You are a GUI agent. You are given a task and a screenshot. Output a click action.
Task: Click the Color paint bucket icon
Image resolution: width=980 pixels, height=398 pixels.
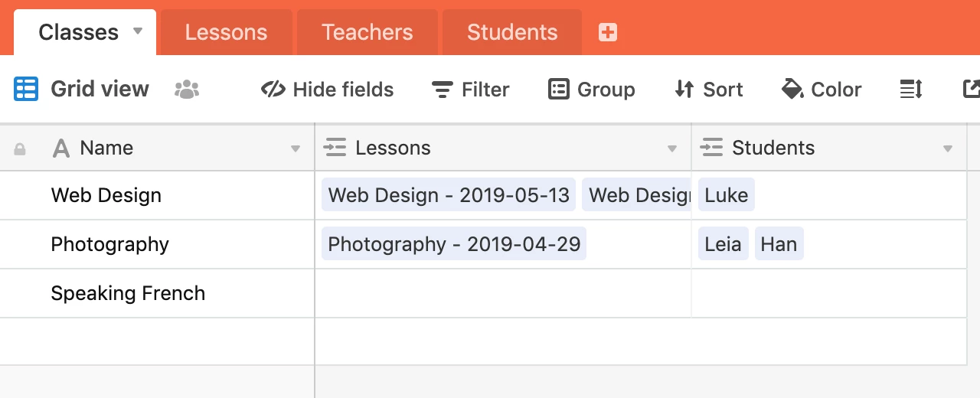[792, 90]
